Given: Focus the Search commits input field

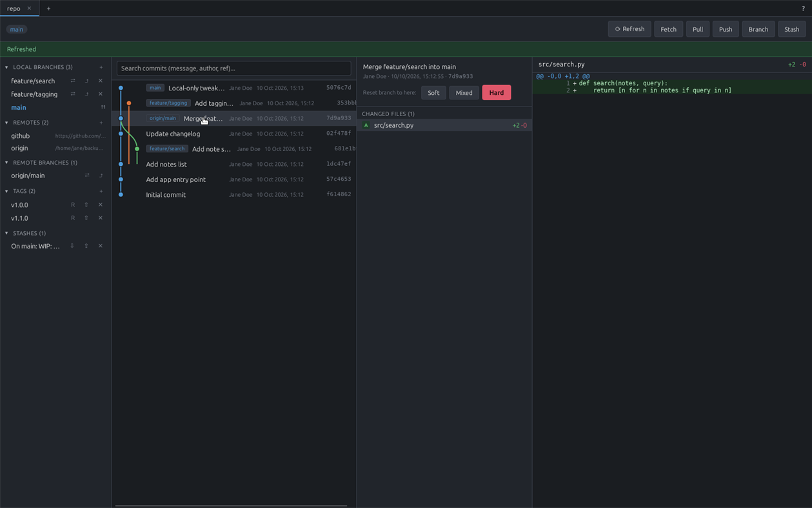Looking at the screenshot, I should coord(234,68).
